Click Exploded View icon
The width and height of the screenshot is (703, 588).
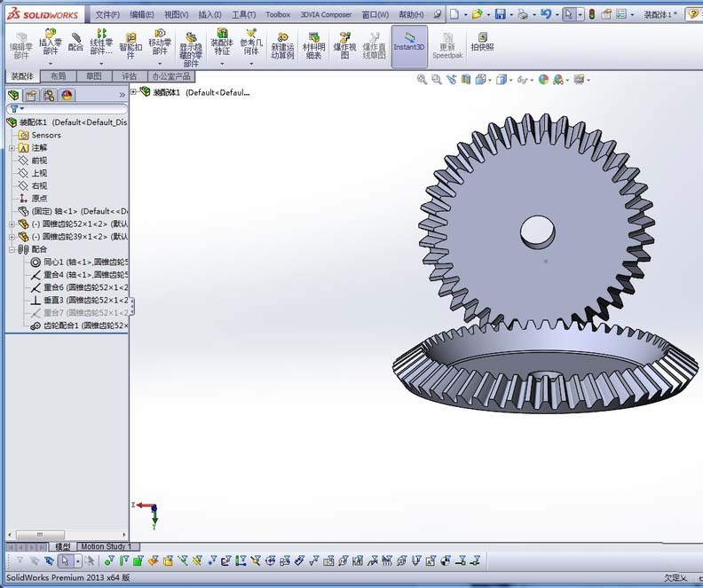pyautogui.click(x=344, y=45)
